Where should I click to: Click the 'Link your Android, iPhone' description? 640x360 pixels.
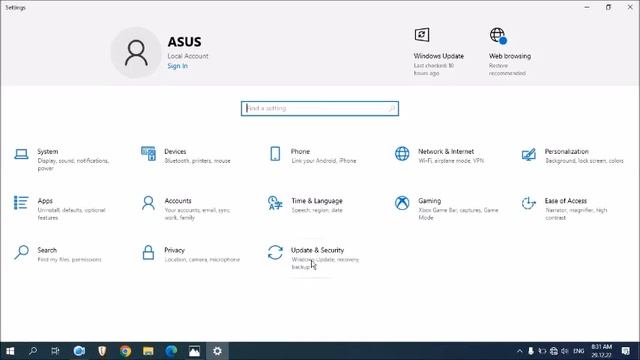click(324, 161)
